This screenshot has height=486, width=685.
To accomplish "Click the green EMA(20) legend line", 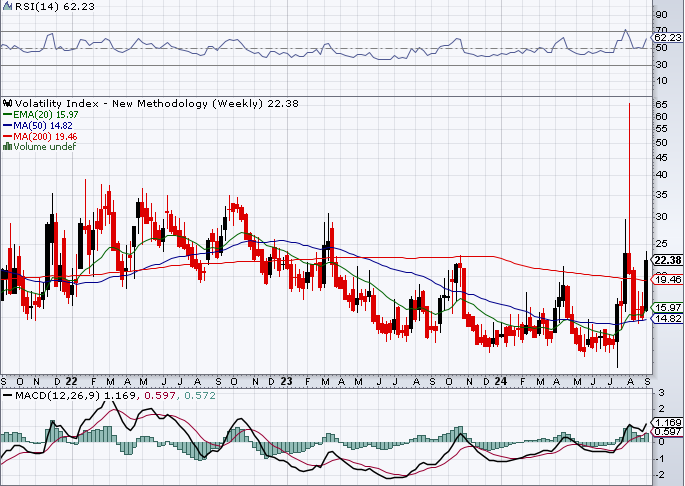I will [x=8, y=115].
